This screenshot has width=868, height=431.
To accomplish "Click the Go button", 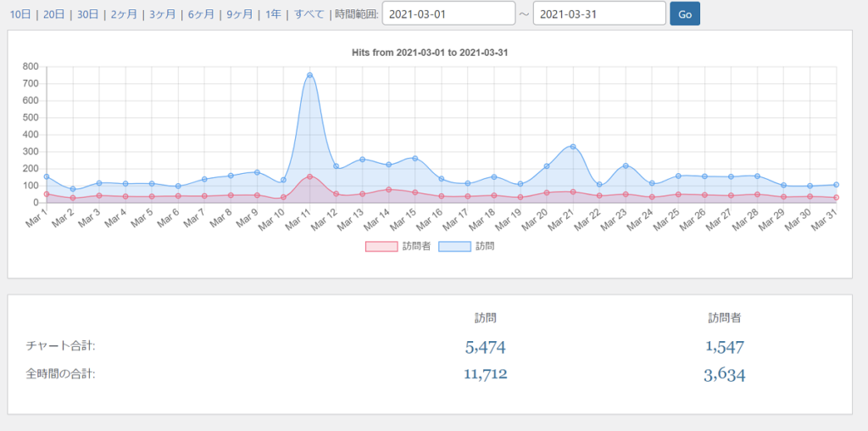I will tap(685, 14).
